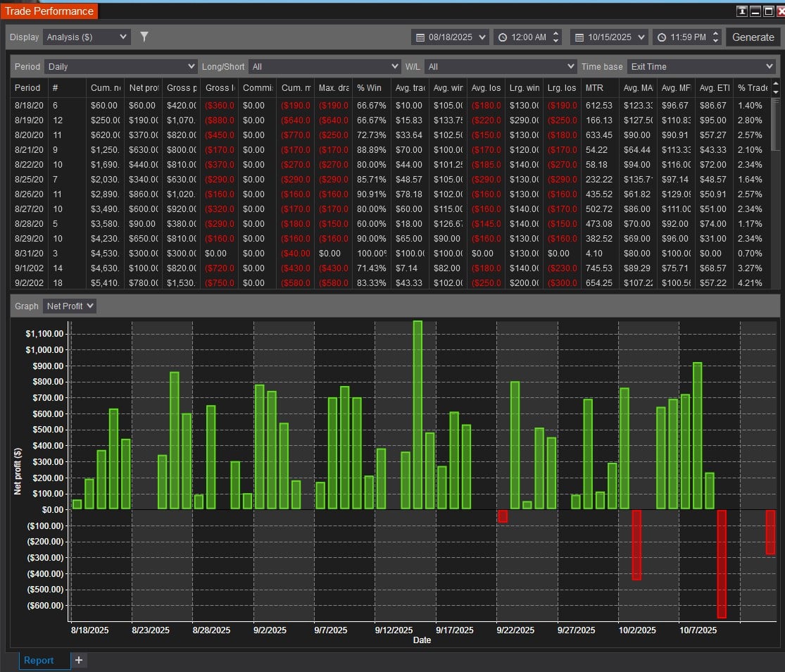Viewport: 785px width, 672px height.
Task: Click the clock icon beside 12:00 AM
Action: 503,37
